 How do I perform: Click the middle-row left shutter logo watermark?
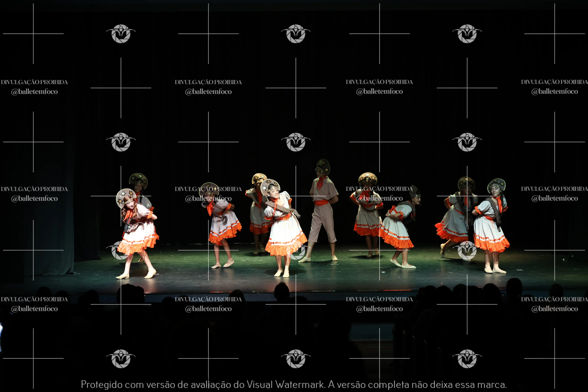(121, 142)
